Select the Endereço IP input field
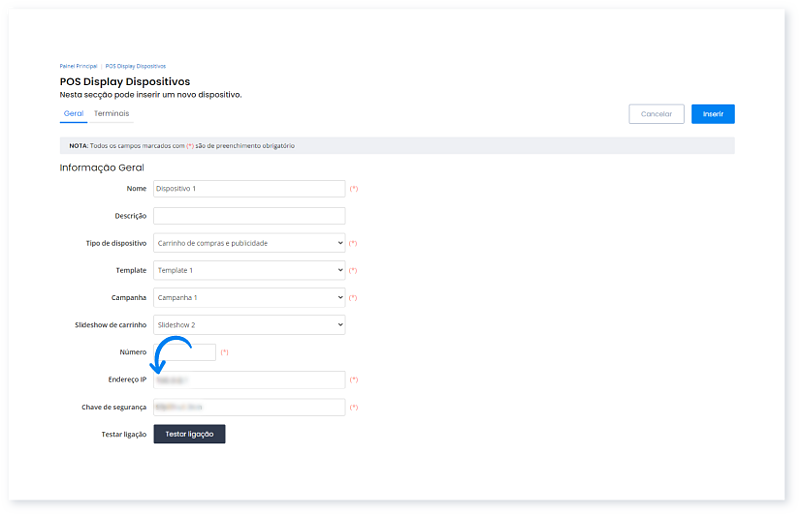The image size is (800, 515). [249, 380]
